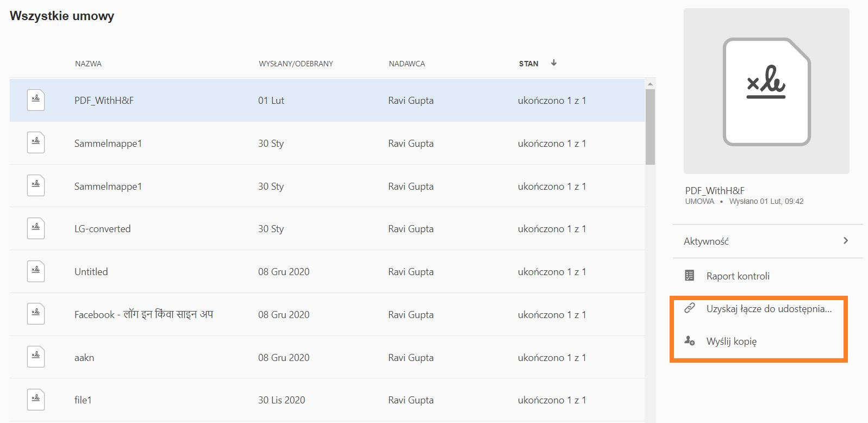Click the Wyślij kopię person icon
This screenshot has width=868, height=423.
pos(690,341)
